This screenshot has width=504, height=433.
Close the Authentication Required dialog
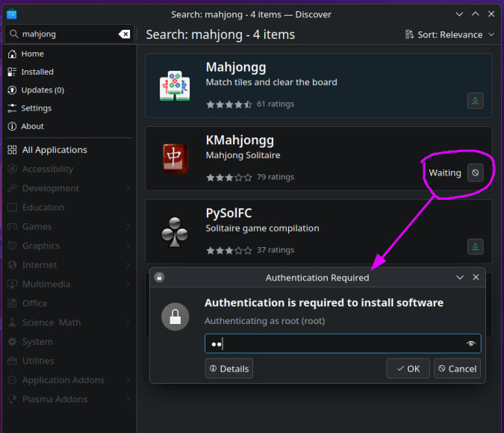476,277
